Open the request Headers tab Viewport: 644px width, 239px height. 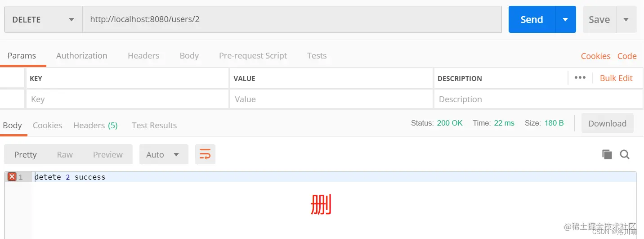point(143,56)
